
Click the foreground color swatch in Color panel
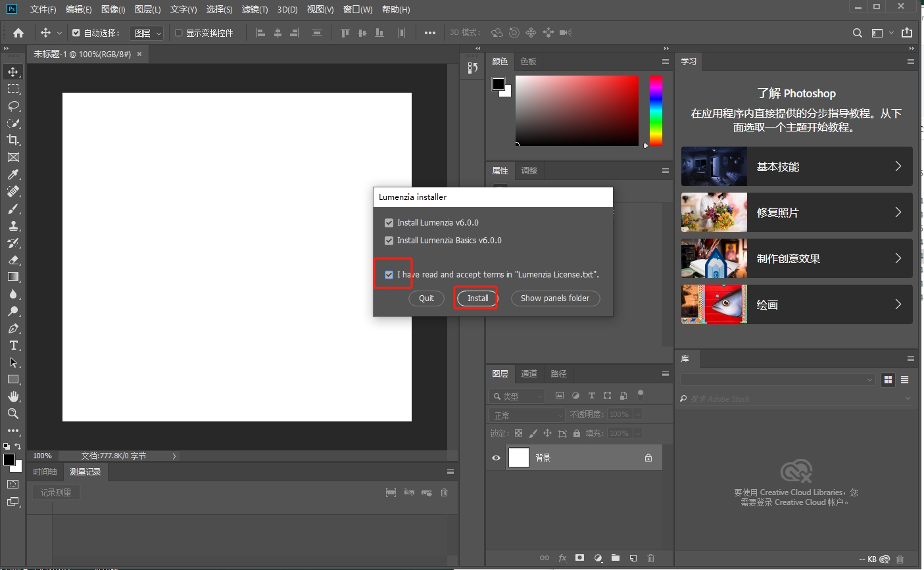[x=498, y=84]
